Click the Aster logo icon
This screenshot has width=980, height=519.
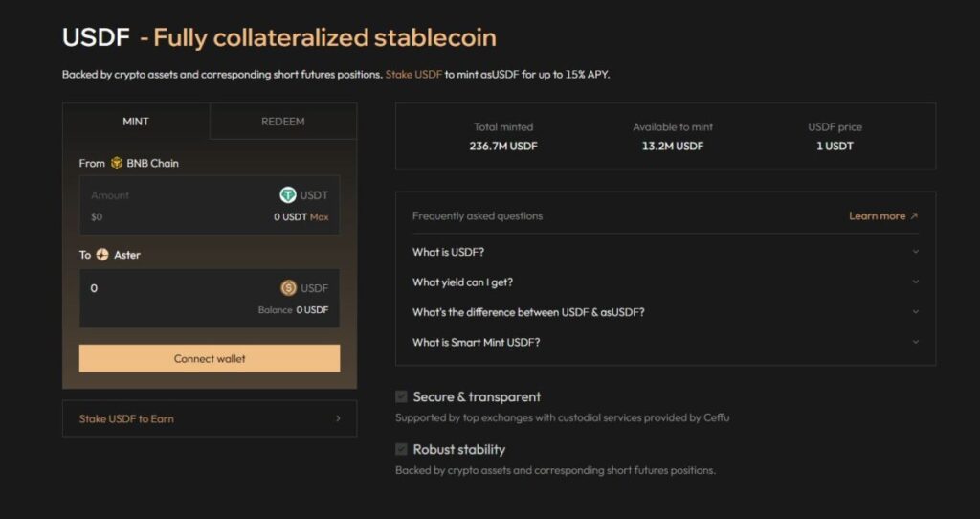click(102, 255)
